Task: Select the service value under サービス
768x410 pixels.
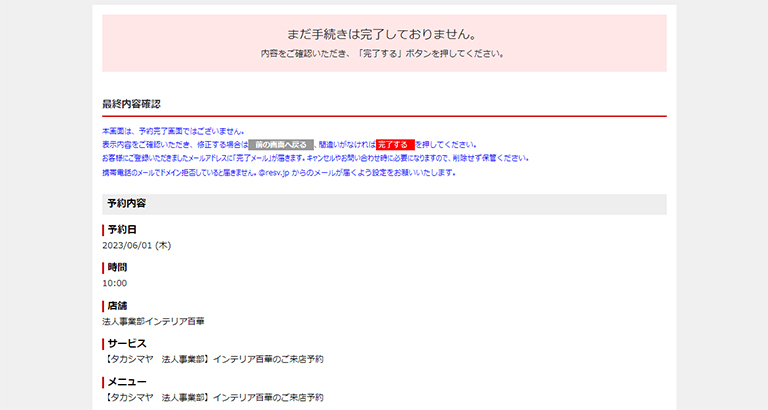Action: click(213, 359)
